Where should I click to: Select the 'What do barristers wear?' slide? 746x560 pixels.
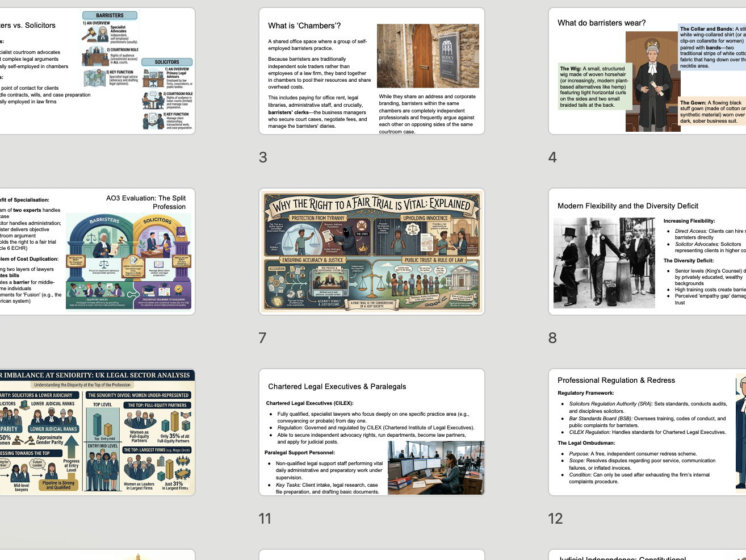point(647,71)
